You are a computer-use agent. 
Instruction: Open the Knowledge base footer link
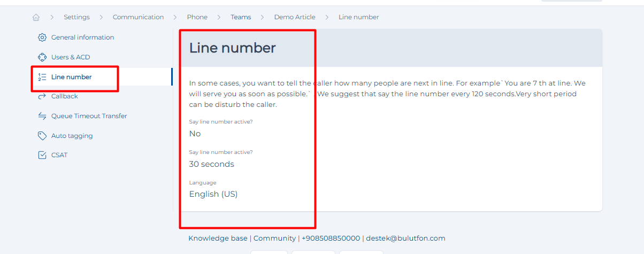(x=218, y=238)
